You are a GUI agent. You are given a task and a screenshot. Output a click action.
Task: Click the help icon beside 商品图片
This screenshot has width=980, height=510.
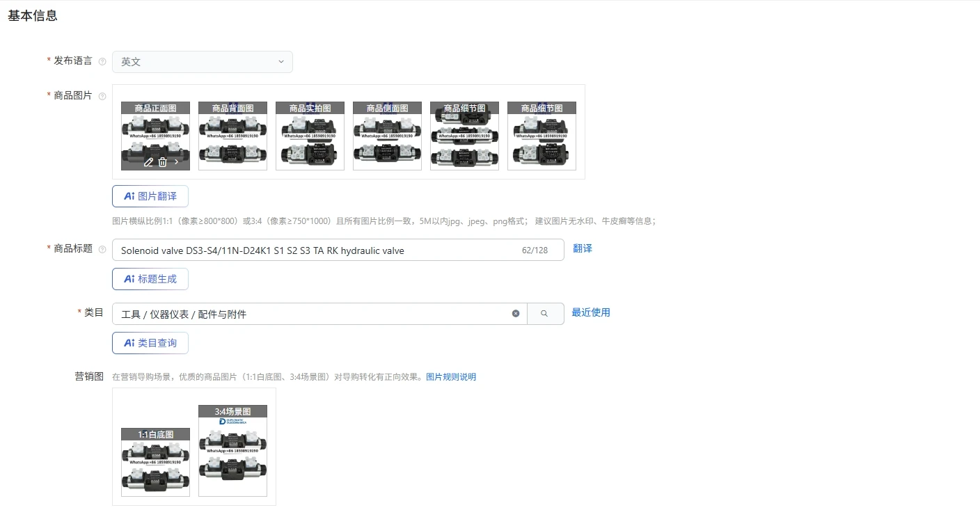click(x=102, y=96)
